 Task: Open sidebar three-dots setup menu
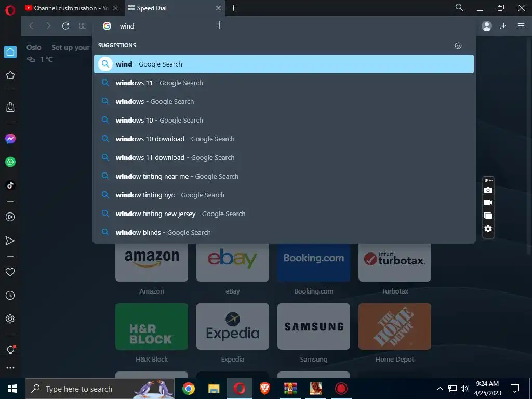point(10,368)
